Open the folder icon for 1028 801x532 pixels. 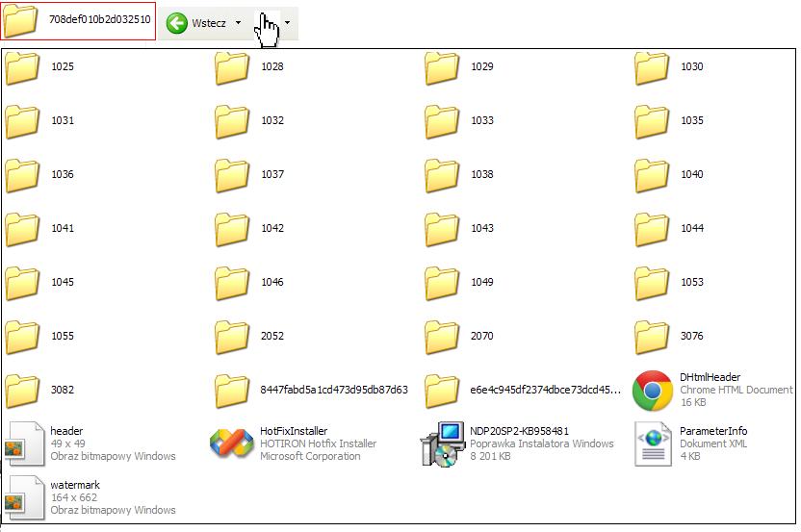point(232,67)
